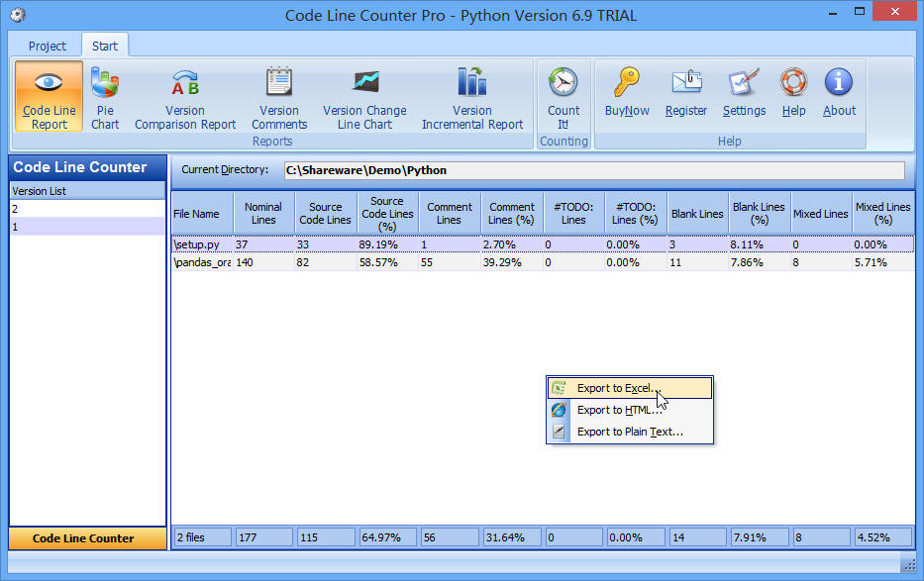The width and height of the screenshot is (924, 581).
Task: Click the application gear icon in title bar
Action: click(18, 15)
